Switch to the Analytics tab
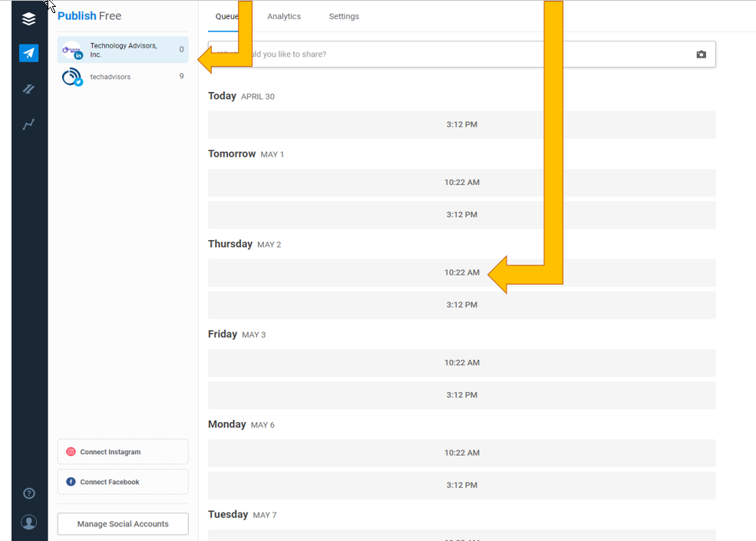 [284, 16]
